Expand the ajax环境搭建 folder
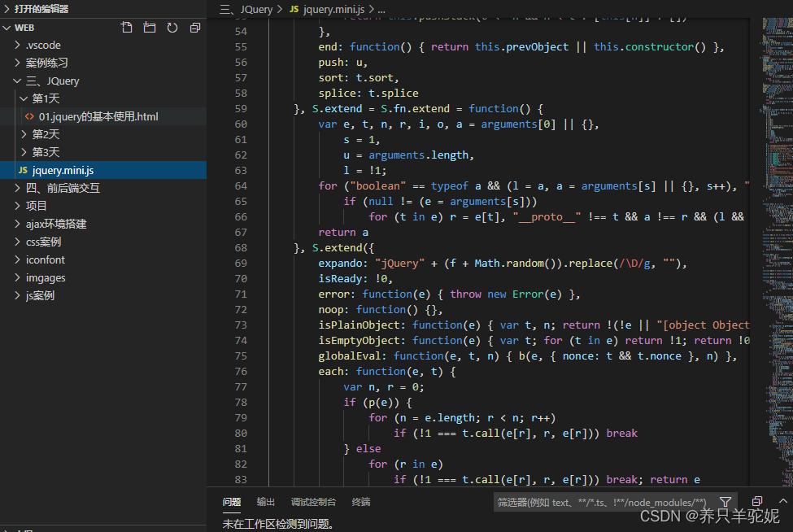793x532 pixels. (x=18, y=224)
